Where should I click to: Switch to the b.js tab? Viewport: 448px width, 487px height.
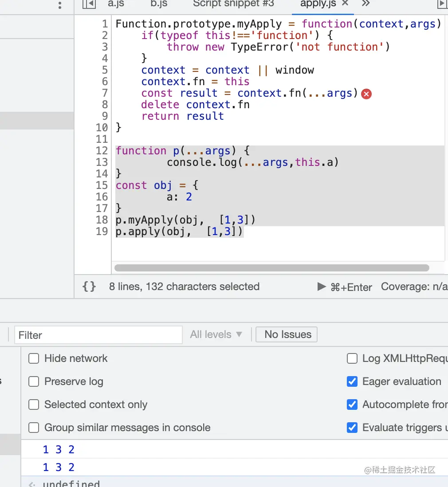pyautogui.click(x=159, y=4)
